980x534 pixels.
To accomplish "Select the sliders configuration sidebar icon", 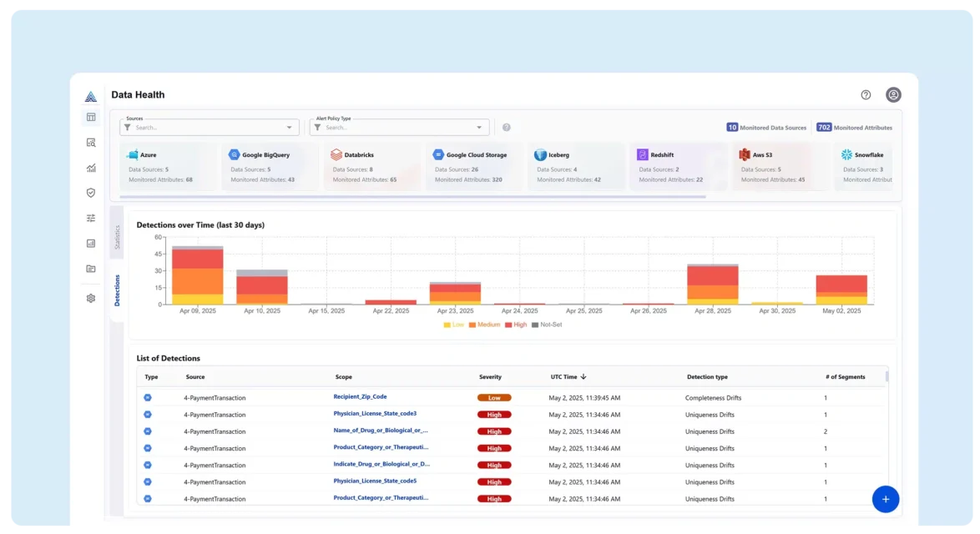I will click(x=91, y=218).
